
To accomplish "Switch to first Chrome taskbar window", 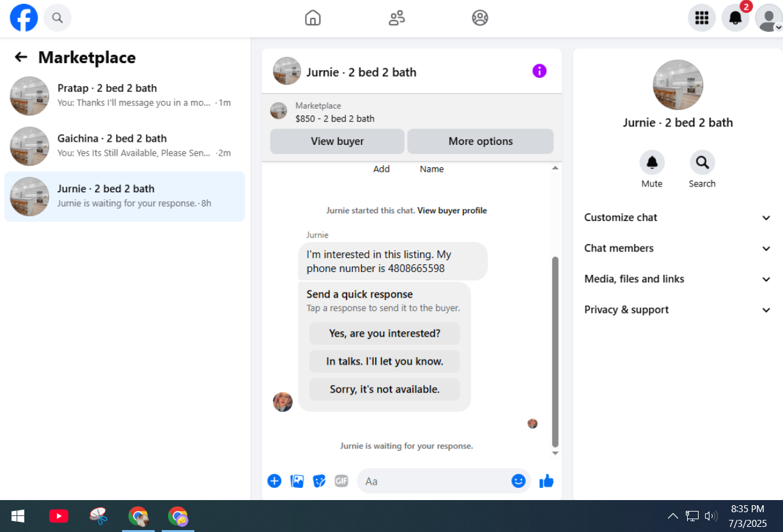I will click(x=138, y=516).
